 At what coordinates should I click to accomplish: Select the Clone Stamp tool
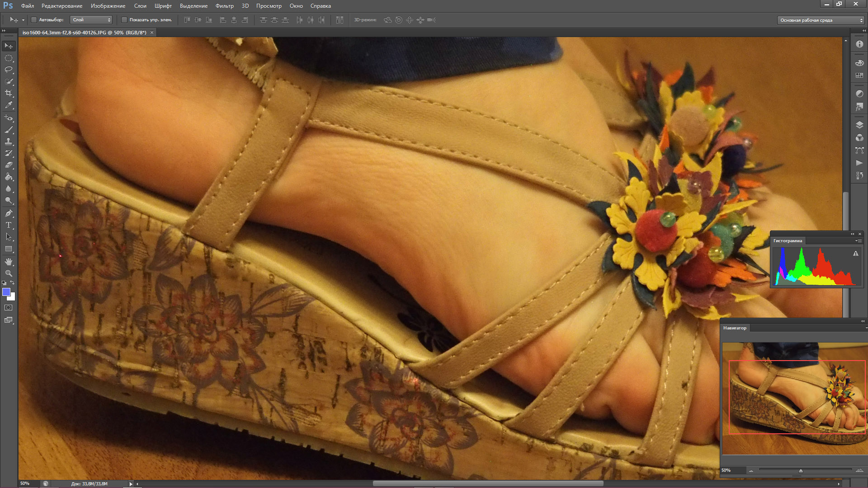[x=9, y=141]
